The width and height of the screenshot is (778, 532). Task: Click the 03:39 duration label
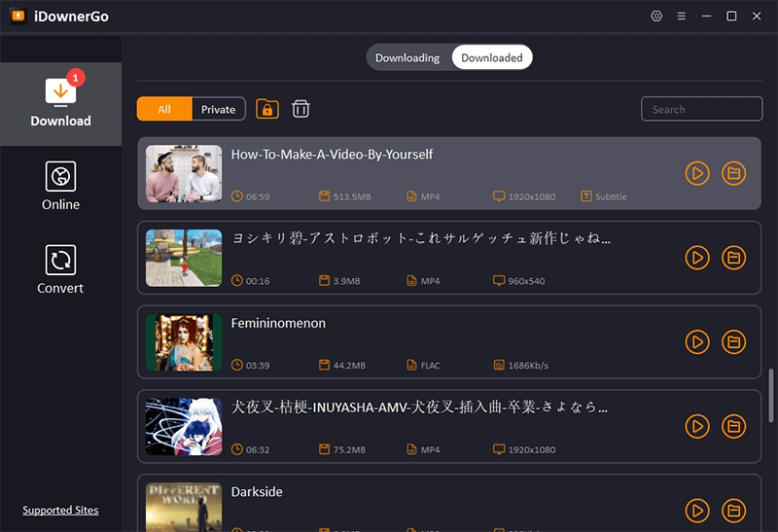coord(258,366)
